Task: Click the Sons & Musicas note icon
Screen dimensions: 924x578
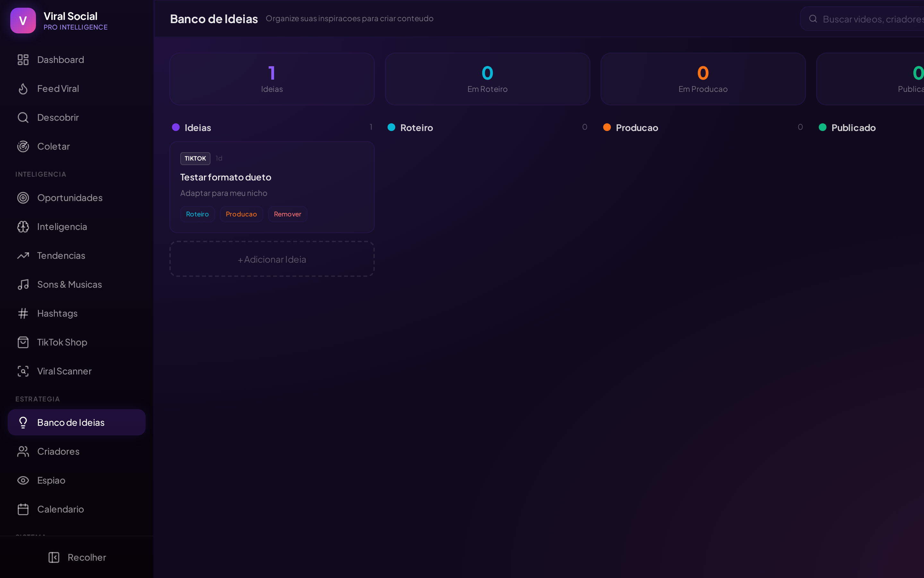Action: (x=23, y=285)
